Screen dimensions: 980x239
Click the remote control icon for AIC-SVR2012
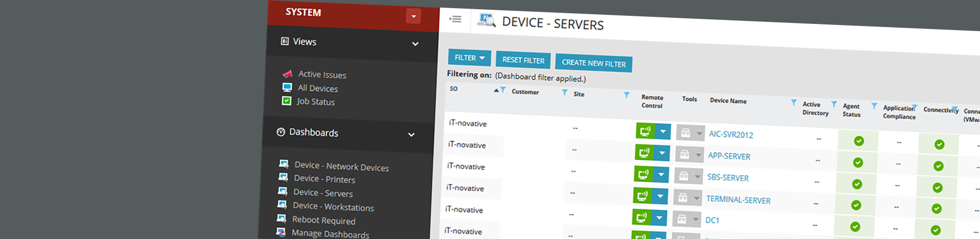[645, 131]
